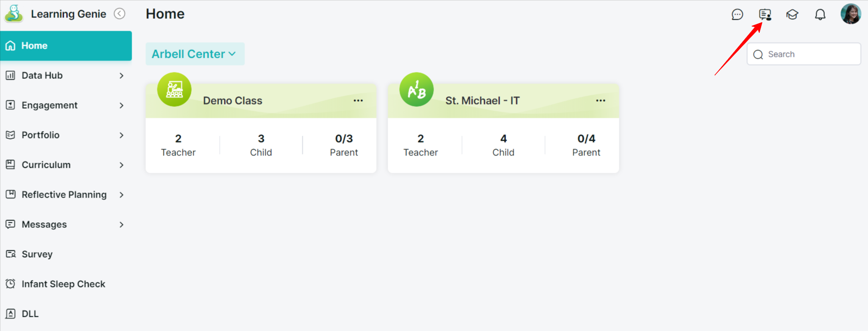The image size is (868, 331).
Task: Expand the Engagement menu
Action: (66, 105)
